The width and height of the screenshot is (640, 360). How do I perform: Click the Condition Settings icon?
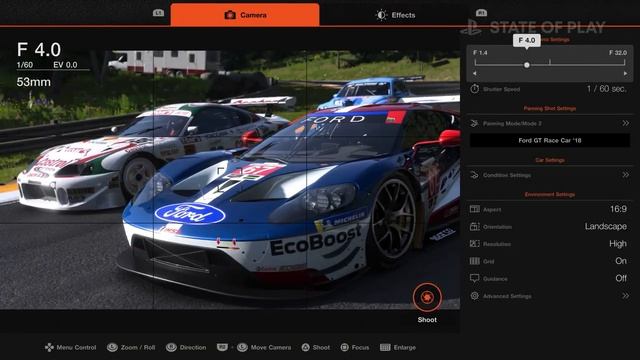coord(474,175)
